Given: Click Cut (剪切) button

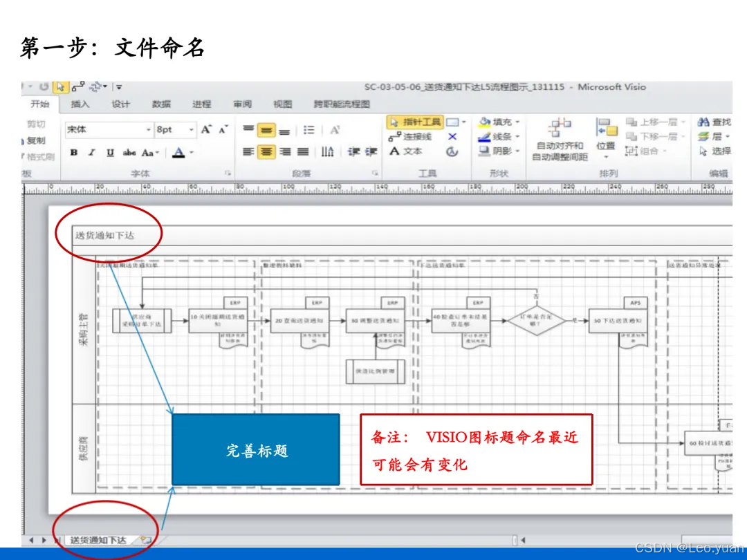Looking at the screenshot, I should click(x=35, y=124).
